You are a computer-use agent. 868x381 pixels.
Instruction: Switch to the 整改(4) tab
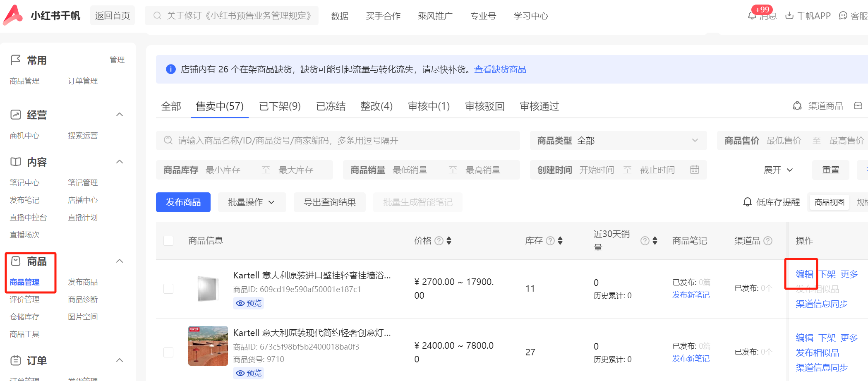(376, 106)
